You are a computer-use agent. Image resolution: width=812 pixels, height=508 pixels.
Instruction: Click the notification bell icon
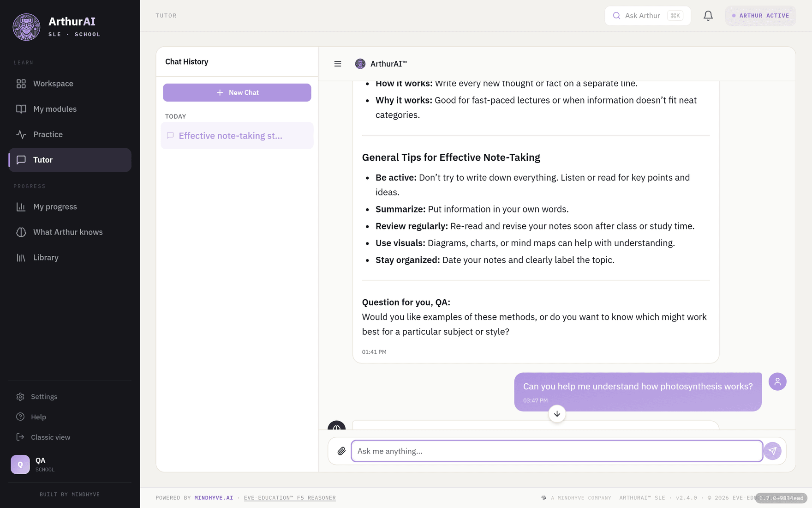point(708,16)
